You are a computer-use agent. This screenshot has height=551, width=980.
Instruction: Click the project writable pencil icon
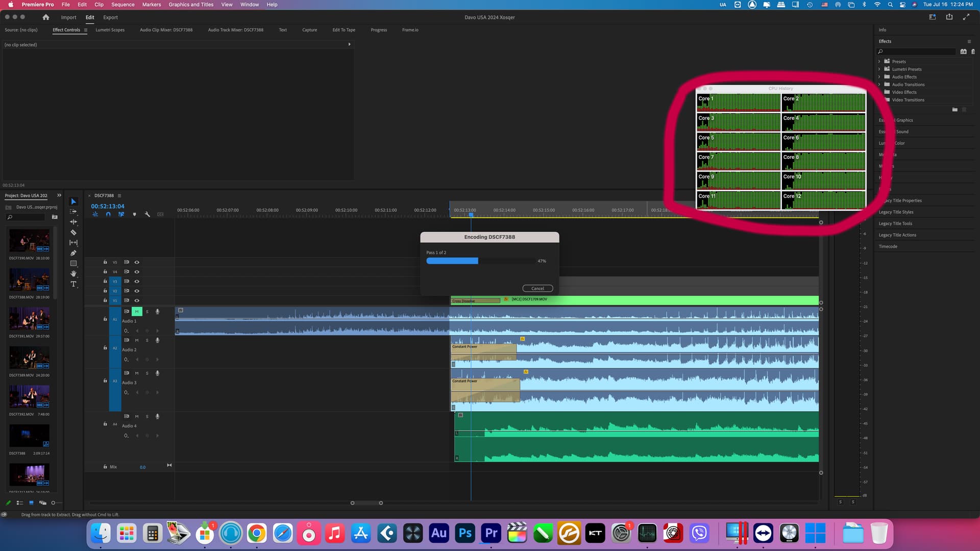pyautogui.click(x=8, y=503)
